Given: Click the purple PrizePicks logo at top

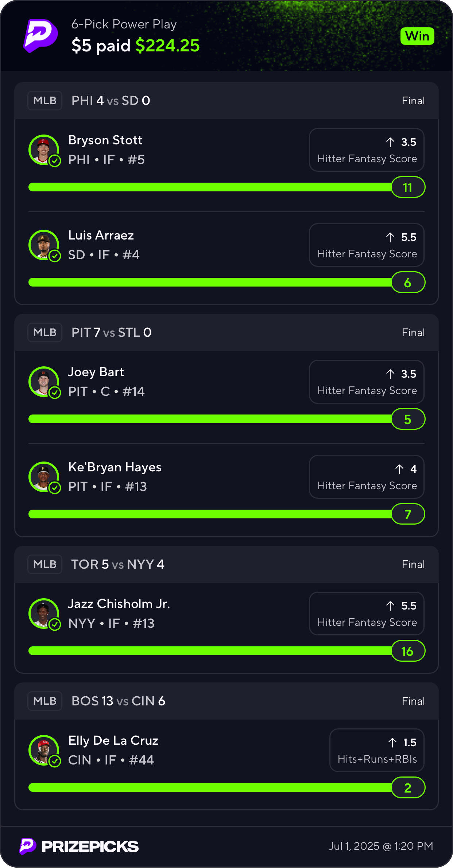Looking at the screenshot, I should click(40, 36).
